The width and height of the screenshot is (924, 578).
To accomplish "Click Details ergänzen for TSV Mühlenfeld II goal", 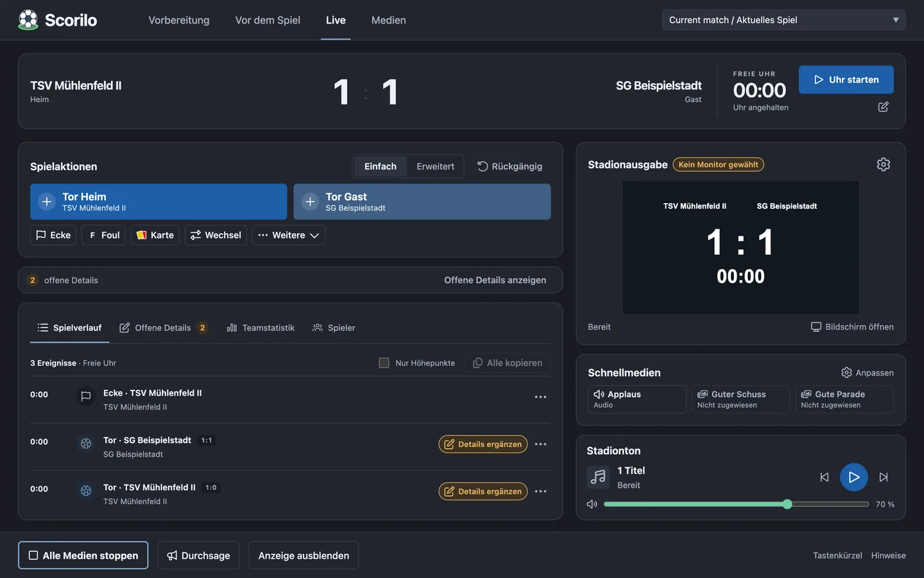I will [x=483, y=491].
